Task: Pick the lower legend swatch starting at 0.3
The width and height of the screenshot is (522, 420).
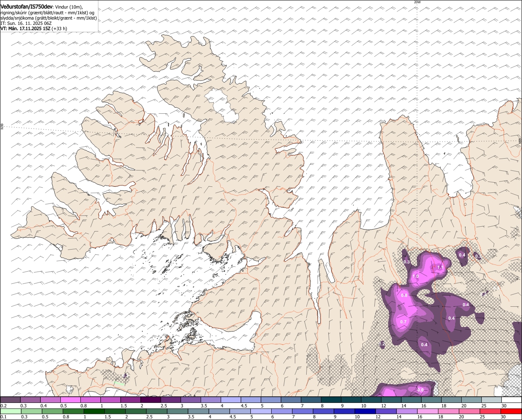Action: tap(31, 411)
